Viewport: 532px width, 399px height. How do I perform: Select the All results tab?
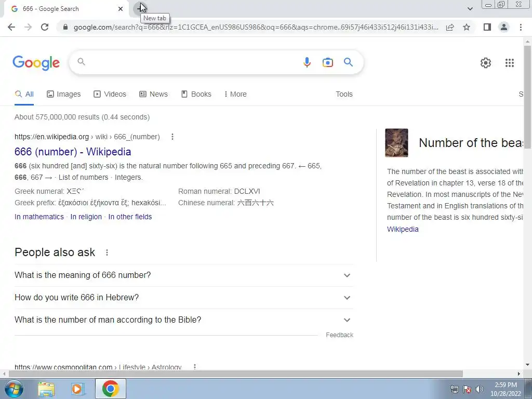24,95
